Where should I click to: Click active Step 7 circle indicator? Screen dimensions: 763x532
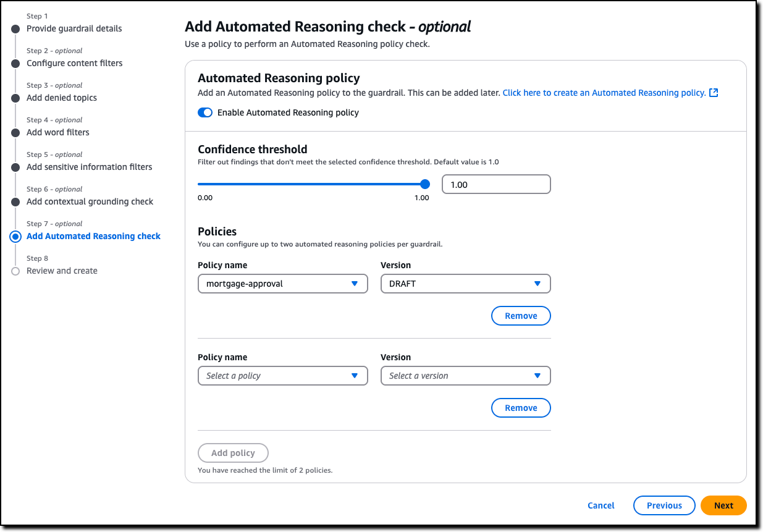click(15, 237)
